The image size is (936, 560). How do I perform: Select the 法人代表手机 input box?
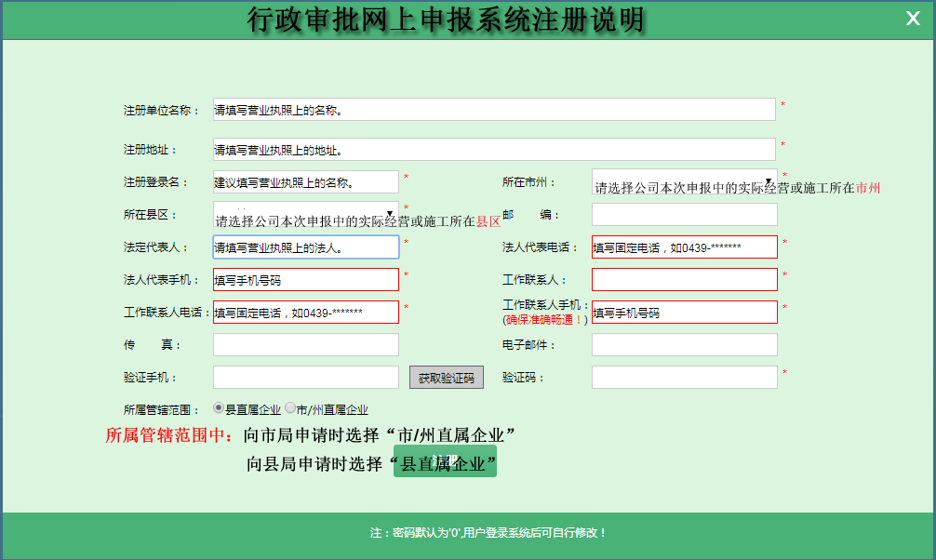click(x=305, y=280)
